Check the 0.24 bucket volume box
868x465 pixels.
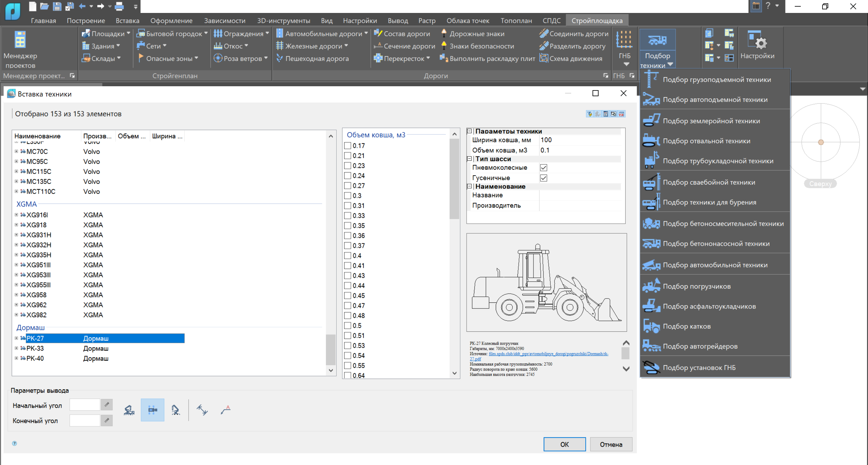348,176
